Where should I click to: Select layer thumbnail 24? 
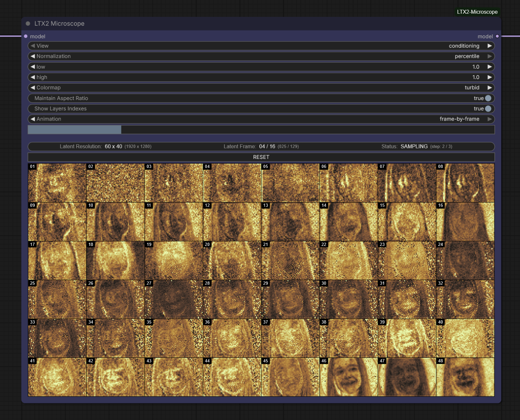point(465,261)
